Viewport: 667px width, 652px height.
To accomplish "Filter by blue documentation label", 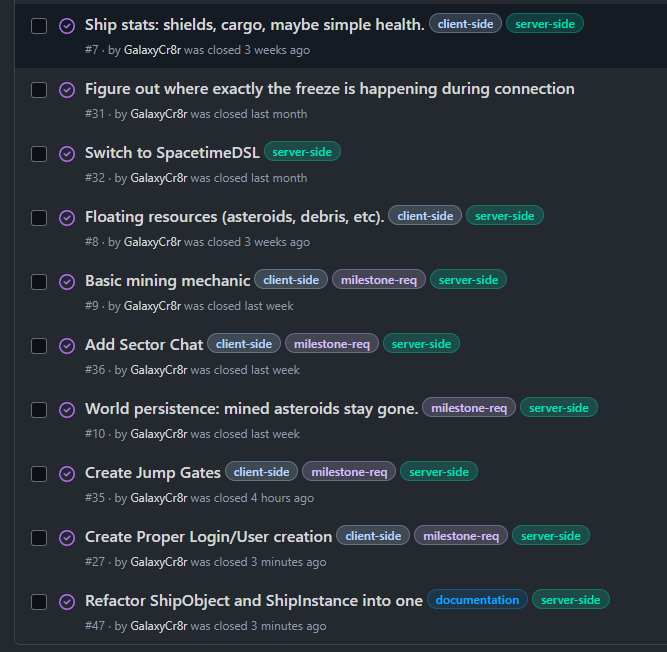I will tap(477, 600).
